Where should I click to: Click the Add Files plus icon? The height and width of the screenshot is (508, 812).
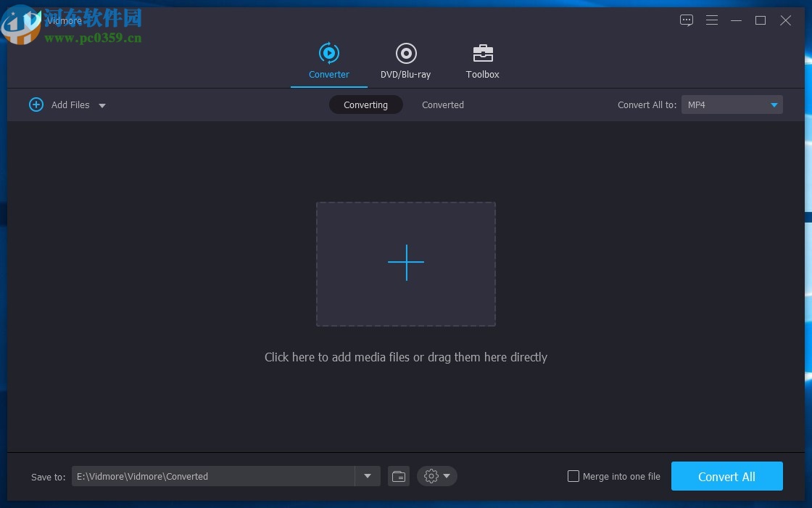[x=36, y=105]
